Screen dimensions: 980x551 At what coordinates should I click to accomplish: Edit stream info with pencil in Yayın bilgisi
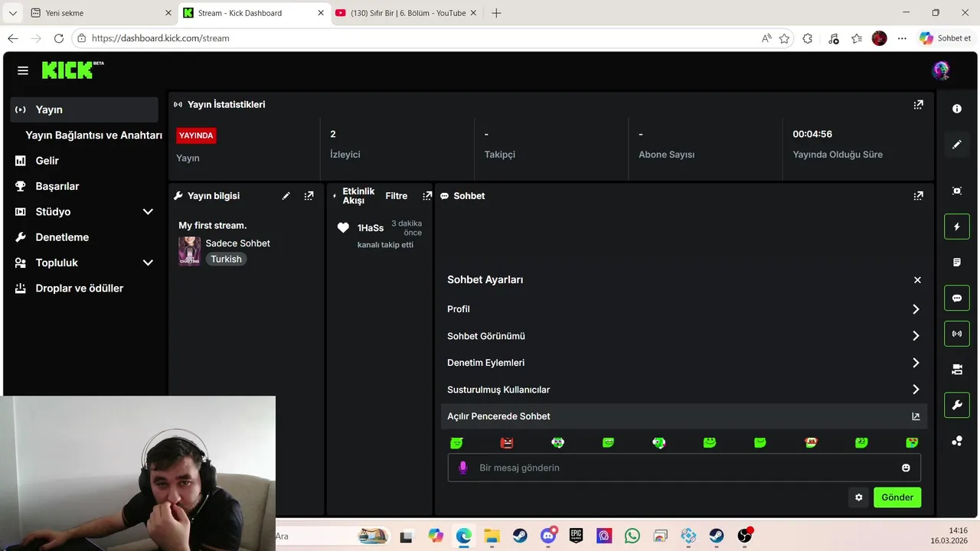click(286, 196)
